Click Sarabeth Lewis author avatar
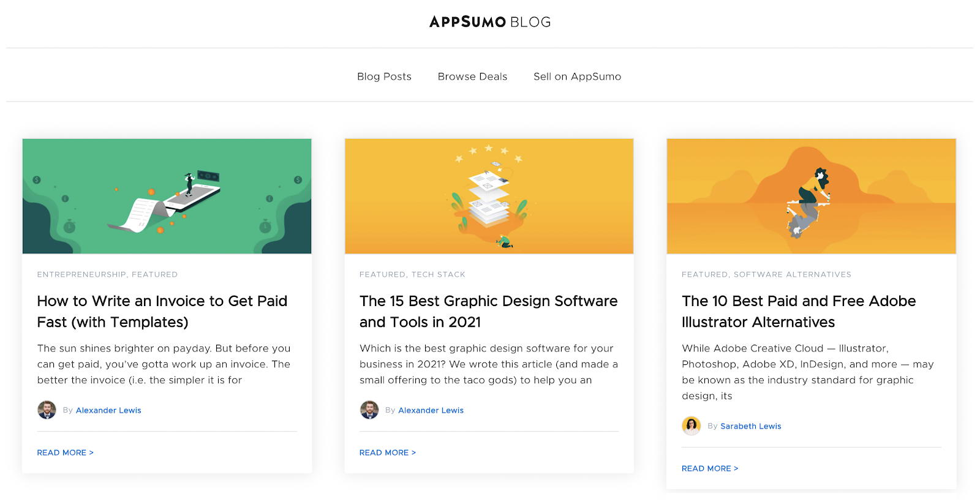 pyautogui.click(x=692, y=426)
